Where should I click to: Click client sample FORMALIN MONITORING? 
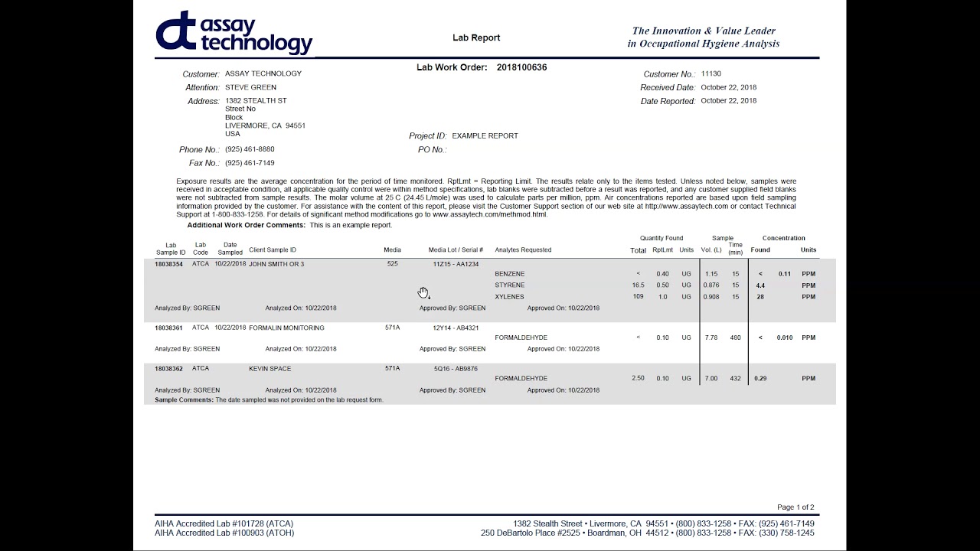(286, 328)
